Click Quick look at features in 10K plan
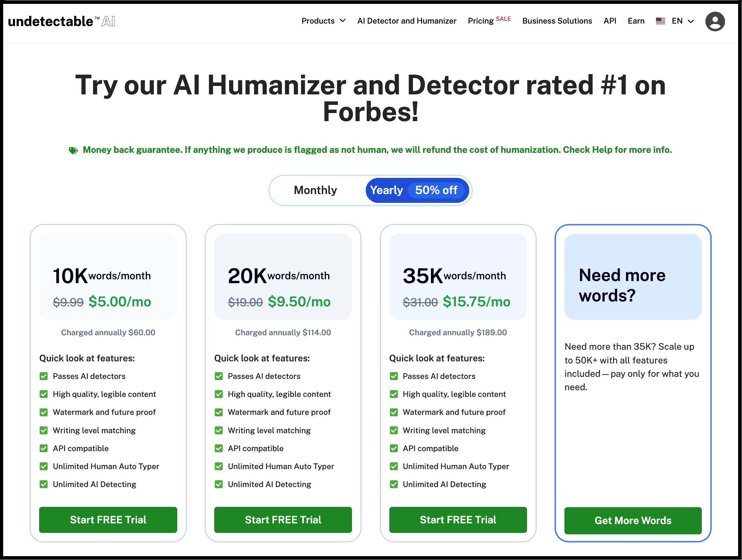 coord(87,359)
